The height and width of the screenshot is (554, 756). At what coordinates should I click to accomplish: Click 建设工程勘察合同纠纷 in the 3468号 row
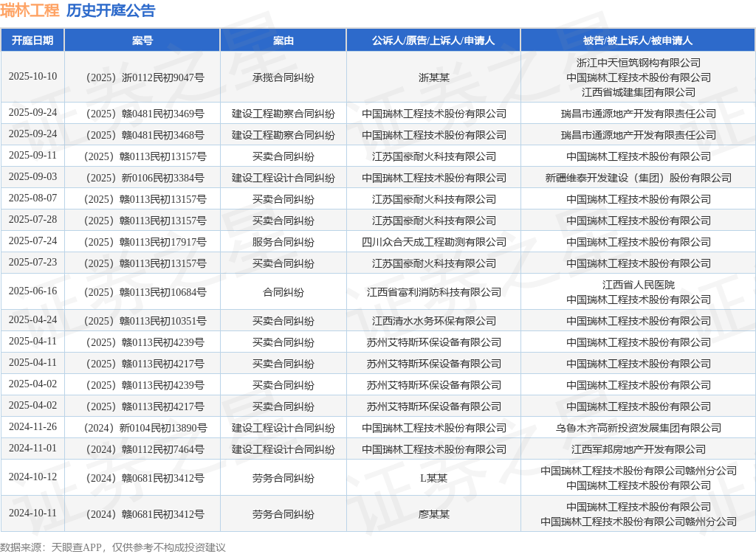[x=283, y=135]
